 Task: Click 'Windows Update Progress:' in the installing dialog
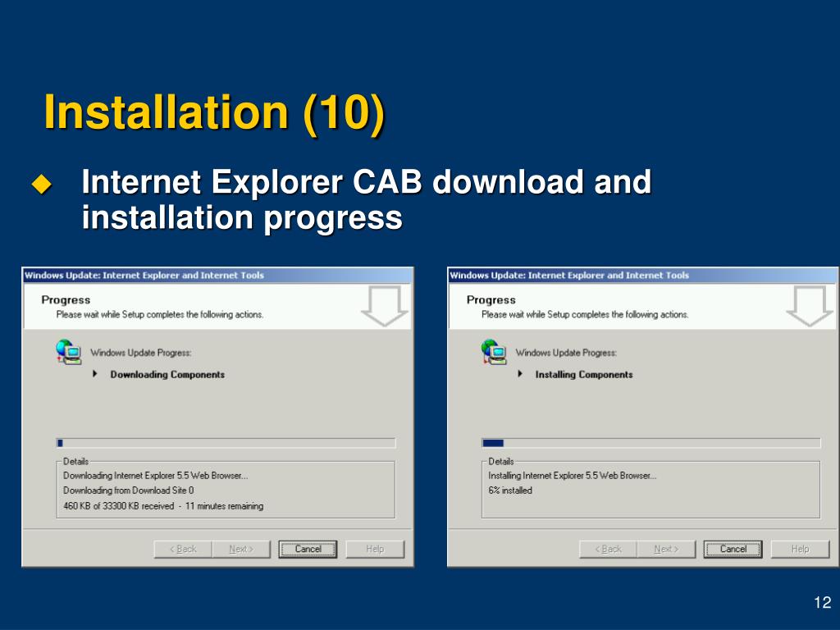click(566, 353)
